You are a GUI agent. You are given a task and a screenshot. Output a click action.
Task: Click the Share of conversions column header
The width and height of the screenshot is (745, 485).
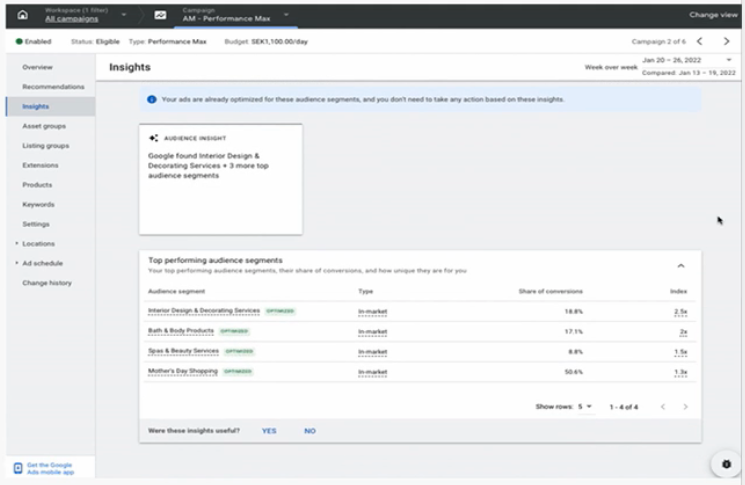click(551, 291)
